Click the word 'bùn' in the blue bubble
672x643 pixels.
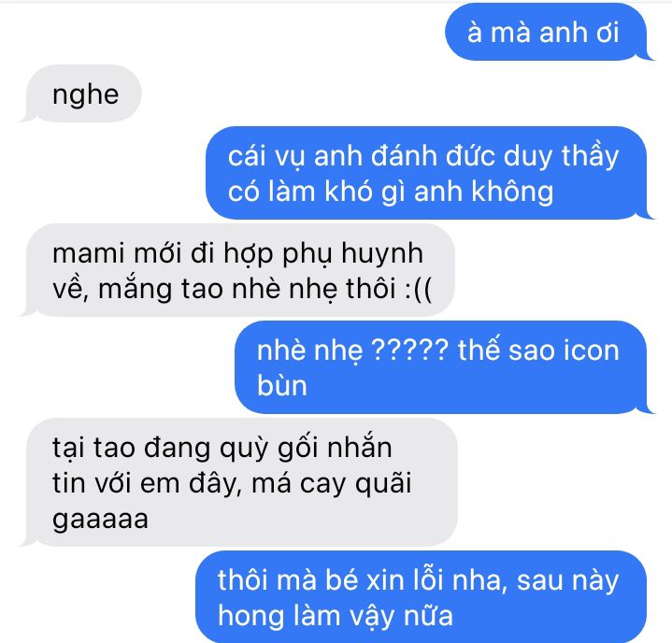(x=282, y=385)
